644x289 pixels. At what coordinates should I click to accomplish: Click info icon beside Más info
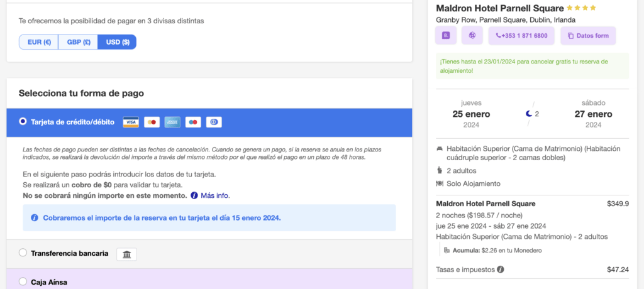click(194, 195)
